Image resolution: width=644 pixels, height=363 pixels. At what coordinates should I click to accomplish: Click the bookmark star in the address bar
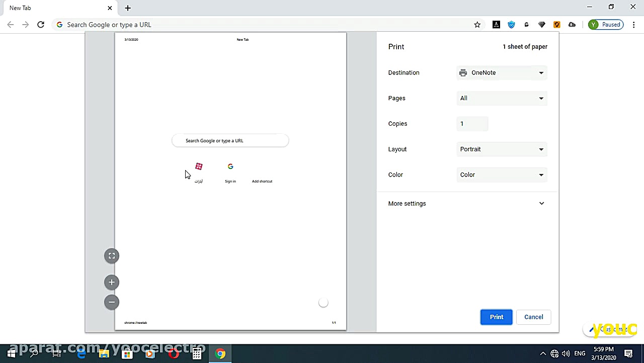(x=477, y=24)
